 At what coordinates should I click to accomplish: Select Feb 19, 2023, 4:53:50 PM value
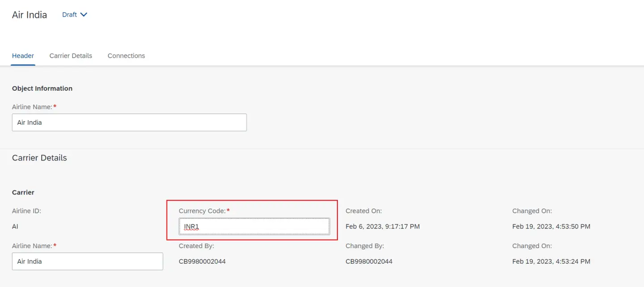tap(551, 226)
